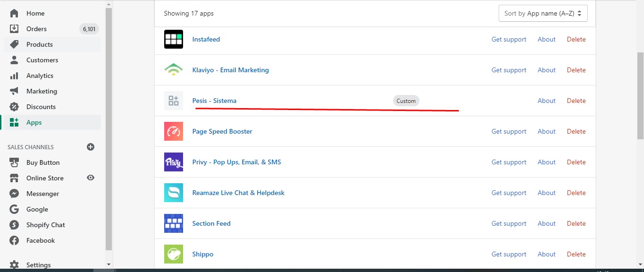Go to Products in the sidebar
The height and width of the screenshot is (272, 644).
point(39,44)
